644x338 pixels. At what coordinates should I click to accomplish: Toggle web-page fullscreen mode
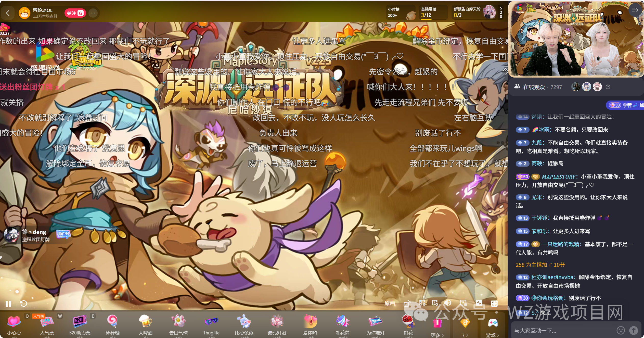click(479, 303)
